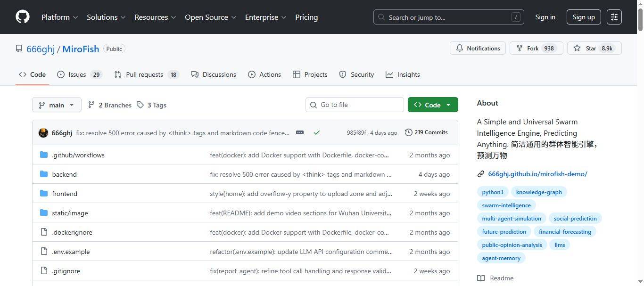The image size is (644, 286).
Task: Open the mirofish-demo website link
Action: (x=537, y=174)
